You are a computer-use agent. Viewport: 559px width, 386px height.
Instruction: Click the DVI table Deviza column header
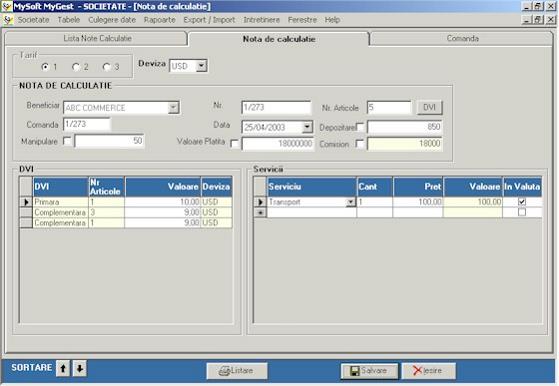[x=216, y=187]
